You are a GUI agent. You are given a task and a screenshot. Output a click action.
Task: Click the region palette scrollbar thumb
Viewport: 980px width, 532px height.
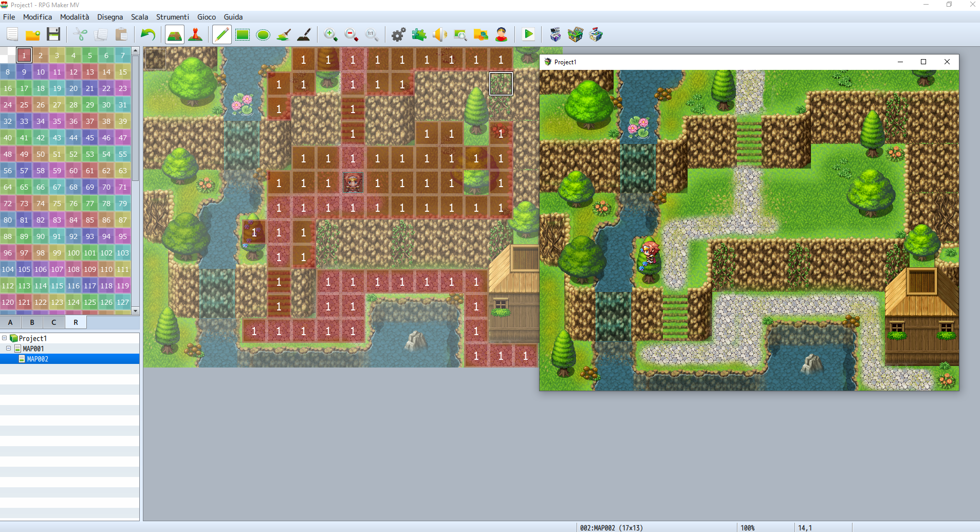coord(136,118)
